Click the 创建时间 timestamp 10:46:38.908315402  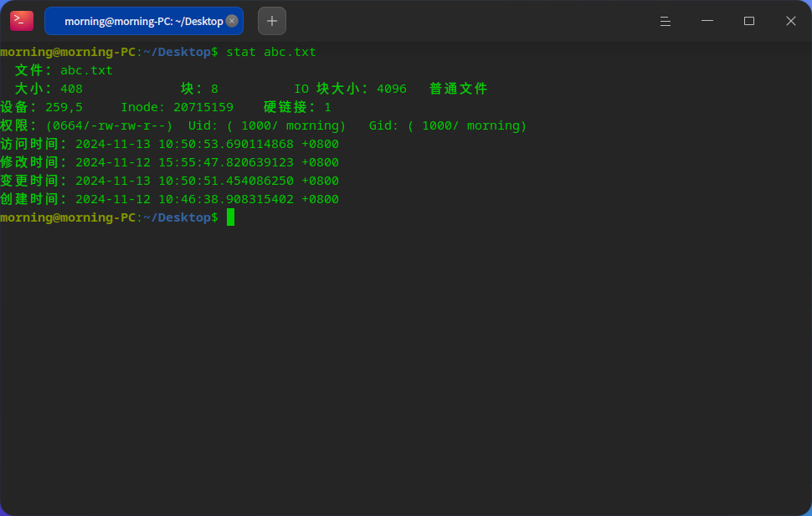click(226, 199)
